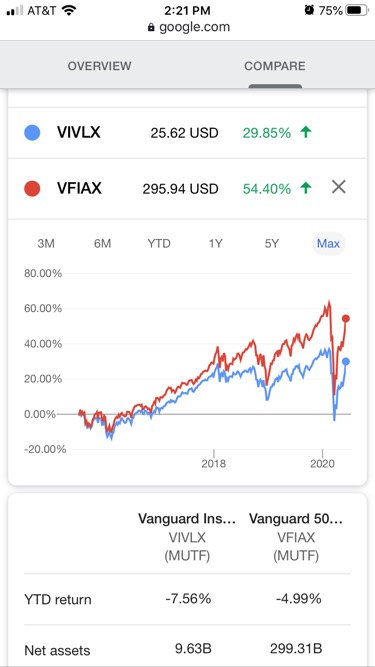
Task: Select the 1Y time range
Action: [x=216, y=244]
